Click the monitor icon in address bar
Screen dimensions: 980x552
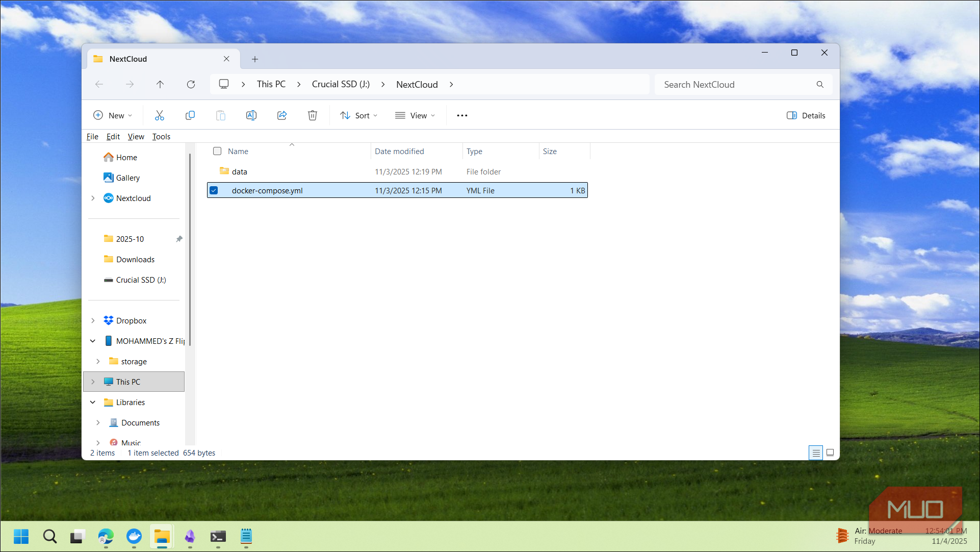[x=224, y=84]
